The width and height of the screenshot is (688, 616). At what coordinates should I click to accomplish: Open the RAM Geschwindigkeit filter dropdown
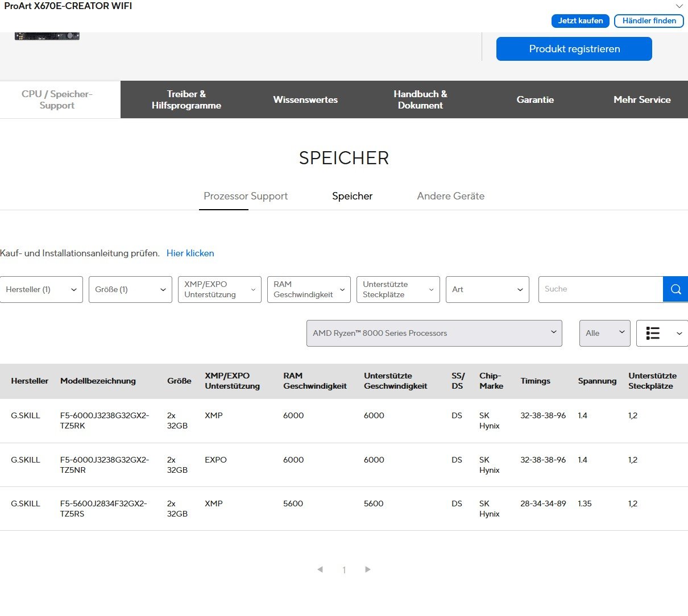click(x=309, y=289)
